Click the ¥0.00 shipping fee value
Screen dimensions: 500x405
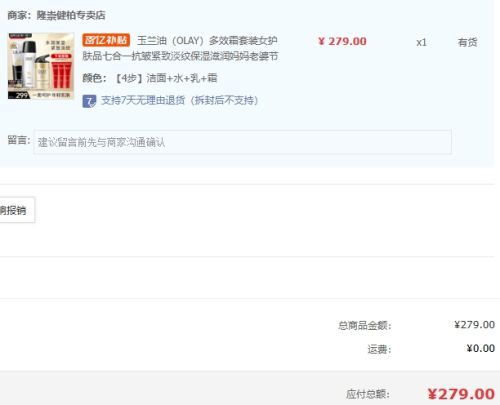pos(480,349)
